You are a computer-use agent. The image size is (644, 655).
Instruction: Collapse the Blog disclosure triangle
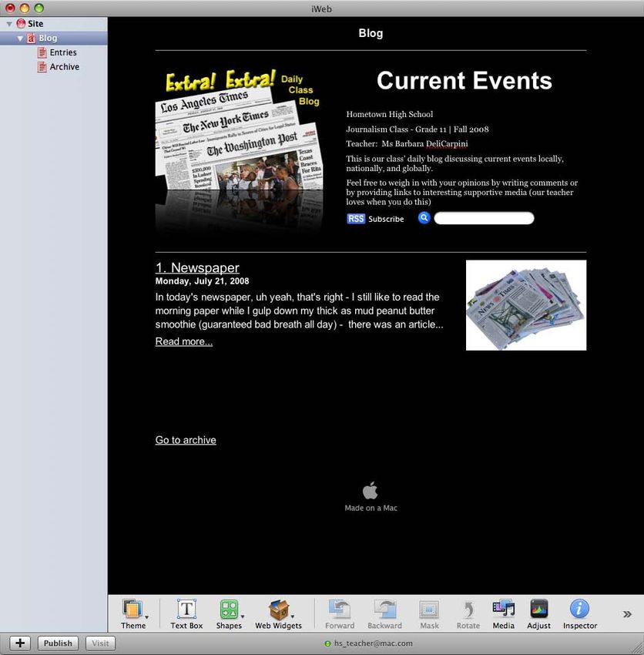[19, 39]
